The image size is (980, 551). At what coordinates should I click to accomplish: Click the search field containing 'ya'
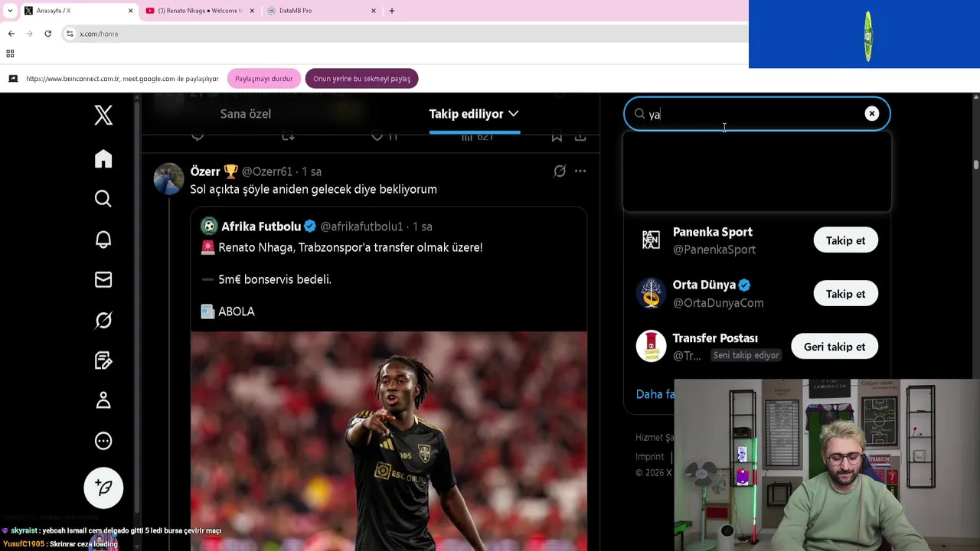[x=756, y=114]
